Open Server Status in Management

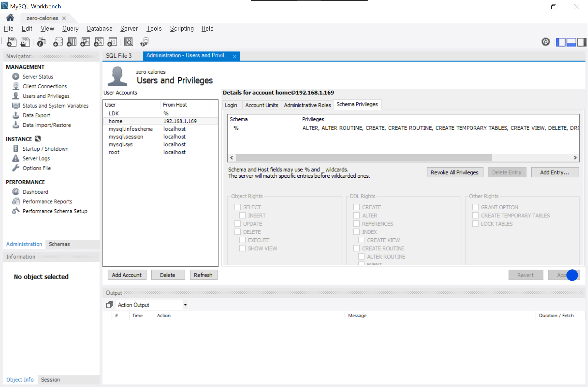[38, 76]
